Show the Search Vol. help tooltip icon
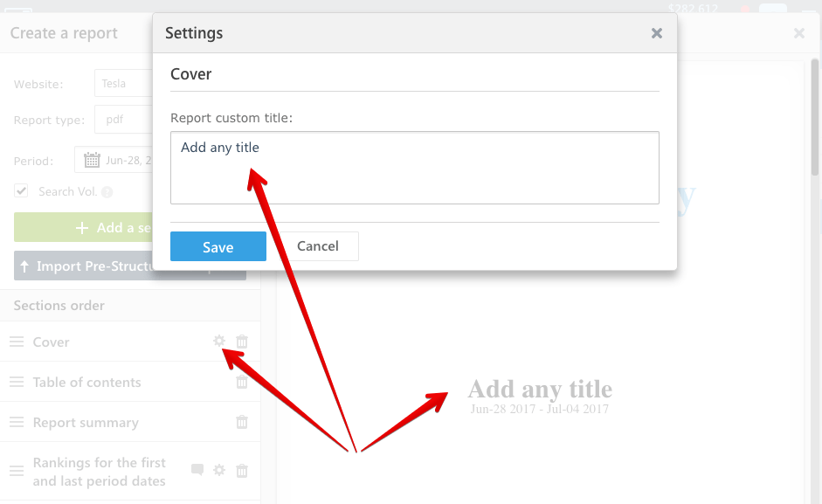The width and height of the screenshot is (822, 504). click(107, 192)
